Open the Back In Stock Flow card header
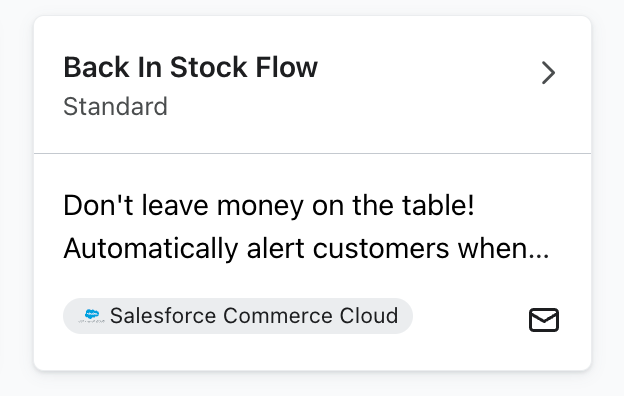This screenshot has height=396, width=624. point(312,85)
